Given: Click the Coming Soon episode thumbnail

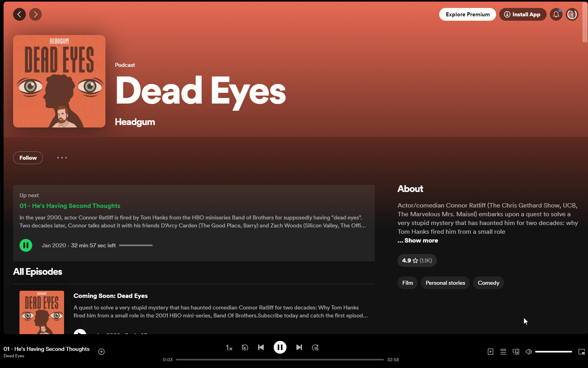Looking at the screenshot, I should click(42, 312).
